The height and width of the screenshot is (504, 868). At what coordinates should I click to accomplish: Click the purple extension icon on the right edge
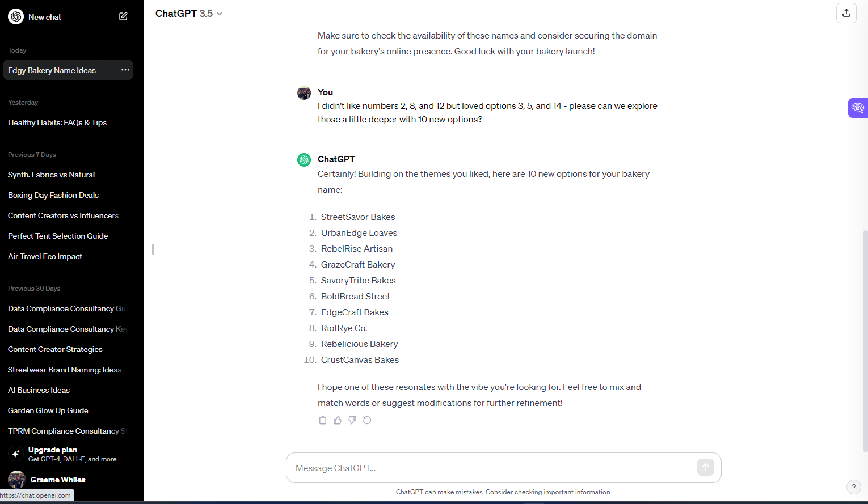858,108
